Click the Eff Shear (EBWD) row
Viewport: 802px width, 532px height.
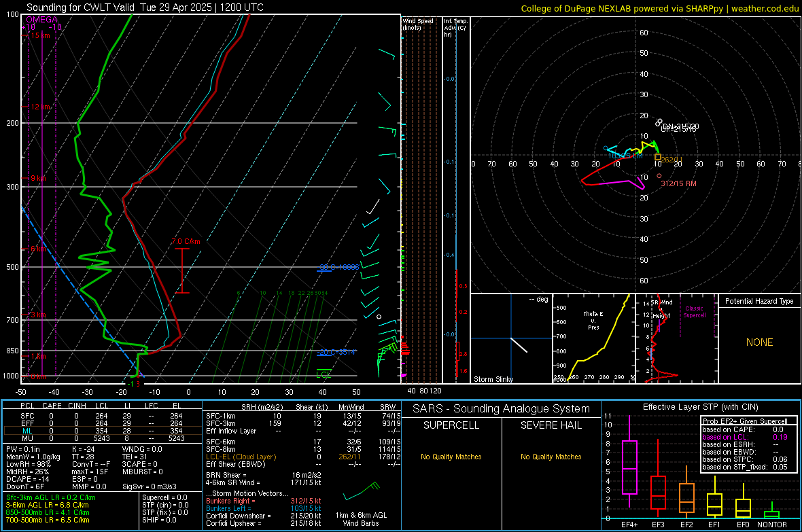(x=303, y=464)
